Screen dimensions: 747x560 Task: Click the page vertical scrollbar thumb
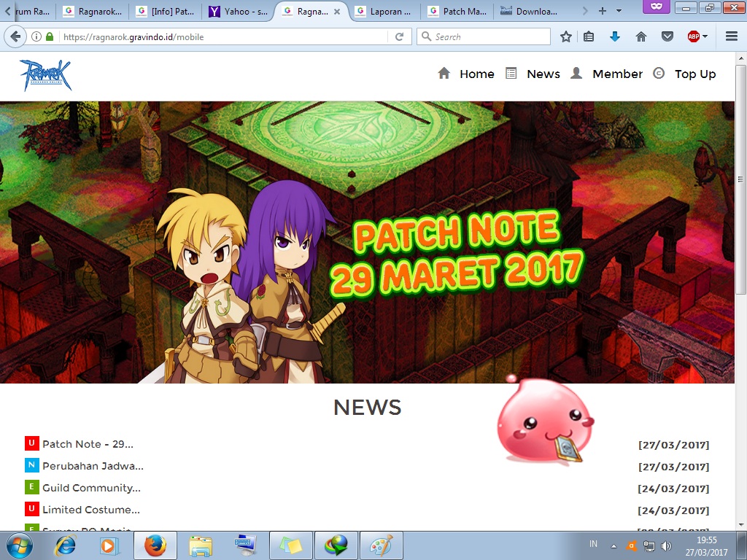[741, 179]
